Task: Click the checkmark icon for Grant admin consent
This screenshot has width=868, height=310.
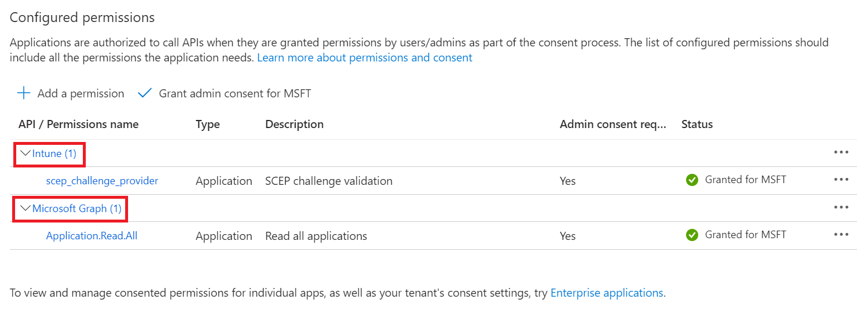Action: (x=145, y=93)
